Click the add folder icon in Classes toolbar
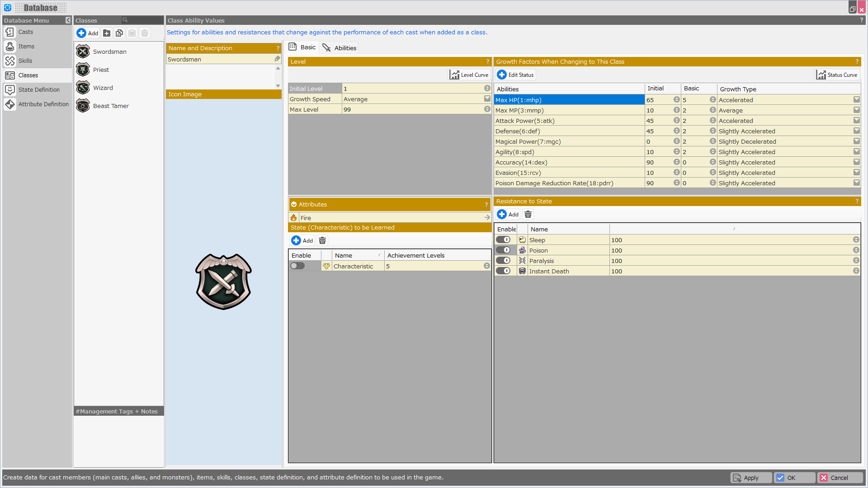The height and width of the screenshot is (488, 868). [x=107, y=33]
